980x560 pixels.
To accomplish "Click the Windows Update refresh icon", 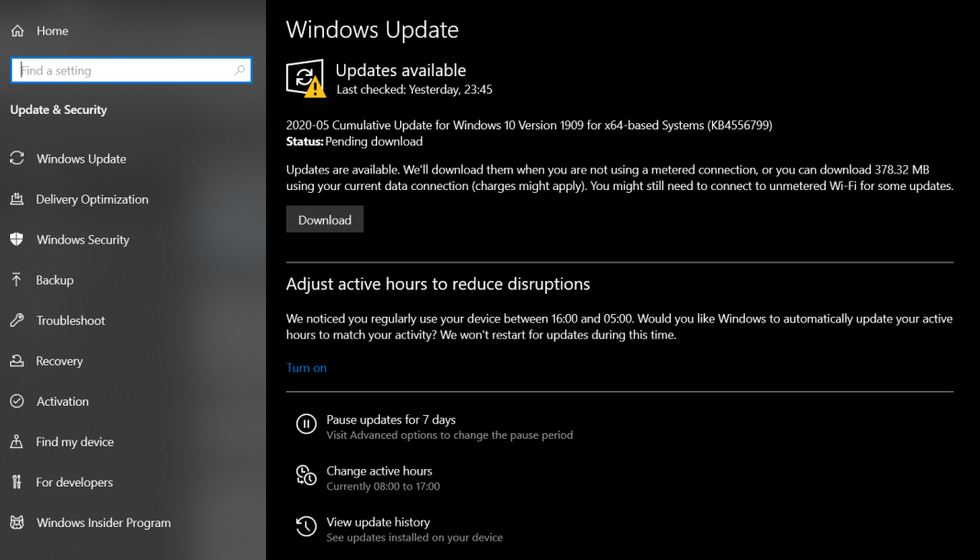I will point(17,158).
